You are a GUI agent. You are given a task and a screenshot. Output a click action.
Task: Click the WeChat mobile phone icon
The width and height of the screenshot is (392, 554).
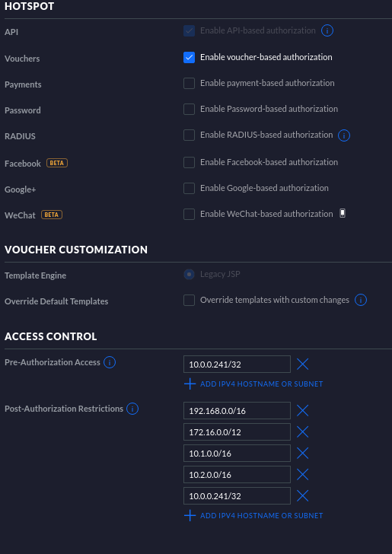coord(343,213)
